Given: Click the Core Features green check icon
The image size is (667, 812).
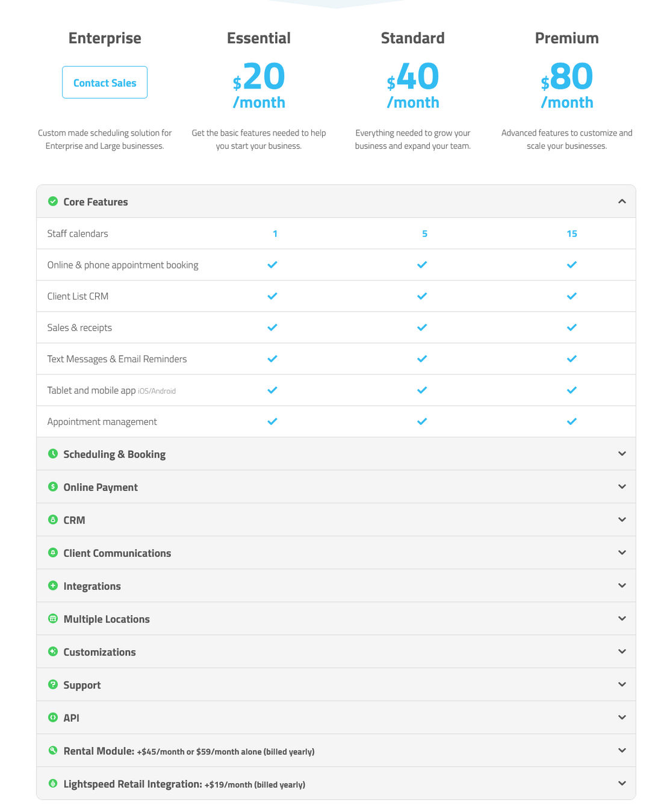Looking at the screenshot, I should (x=53, y=201).
